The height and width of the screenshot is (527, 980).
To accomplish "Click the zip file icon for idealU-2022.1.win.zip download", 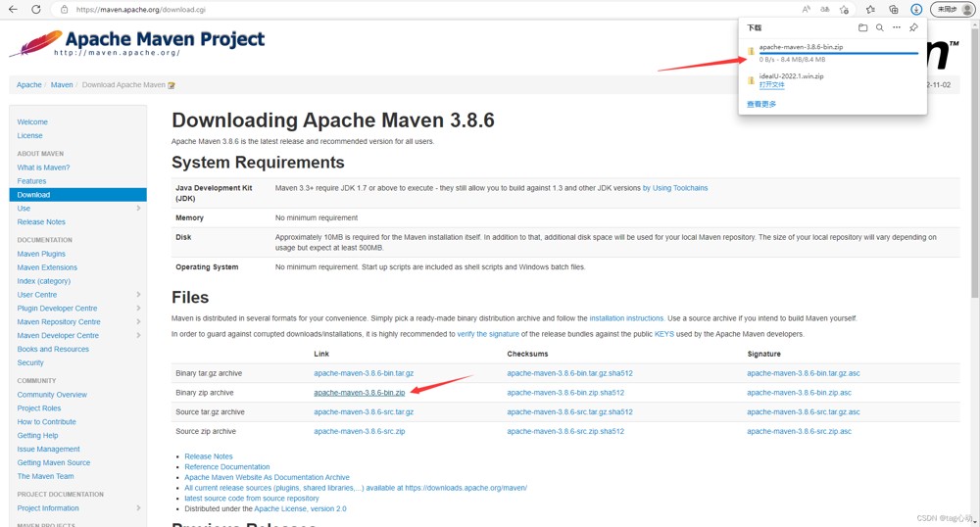I will [x=751, y=80].
